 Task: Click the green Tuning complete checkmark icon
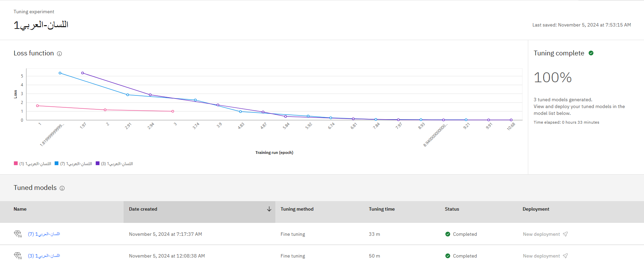click(591, 53)
